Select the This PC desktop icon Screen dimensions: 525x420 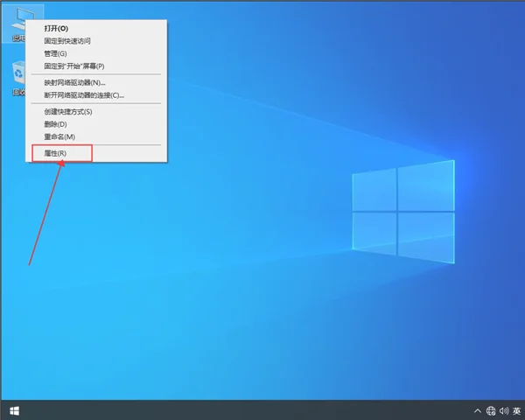pos(23,24)
